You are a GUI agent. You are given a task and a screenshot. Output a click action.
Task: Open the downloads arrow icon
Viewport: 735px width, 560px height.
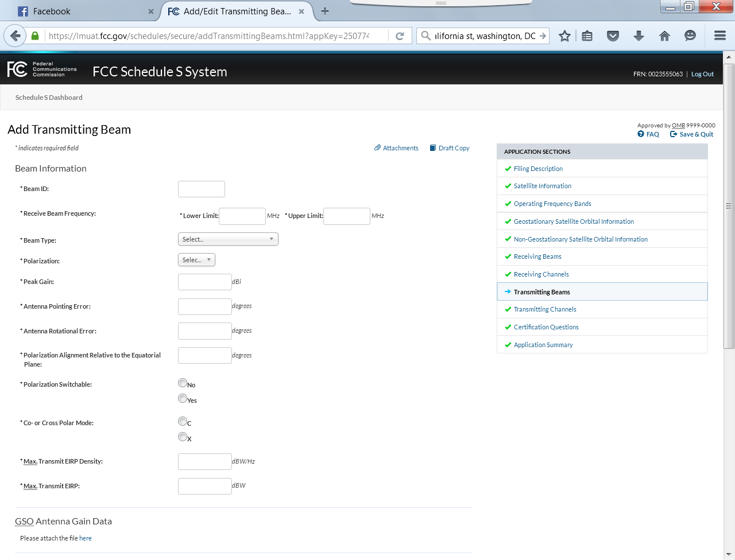[x=639, y=36]
